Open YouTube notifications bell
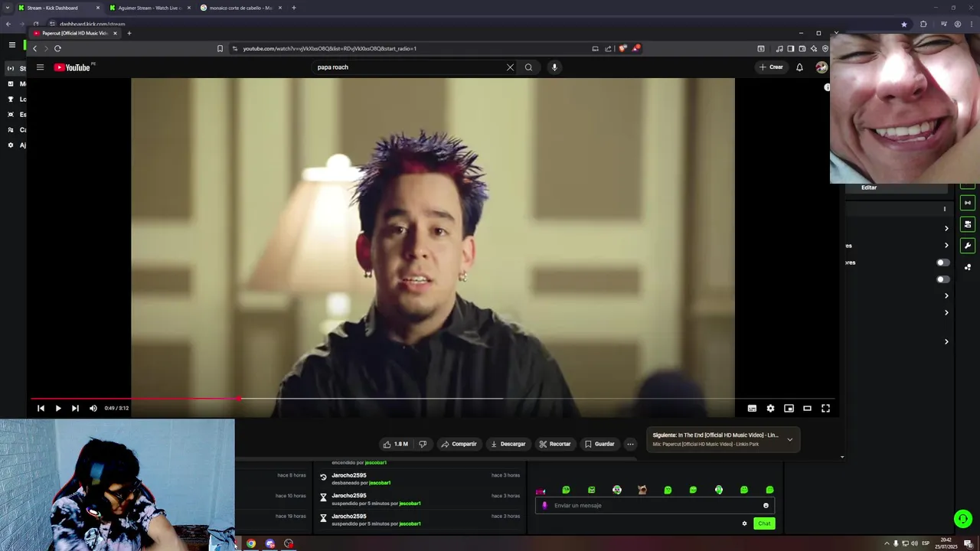 point(799,67)
